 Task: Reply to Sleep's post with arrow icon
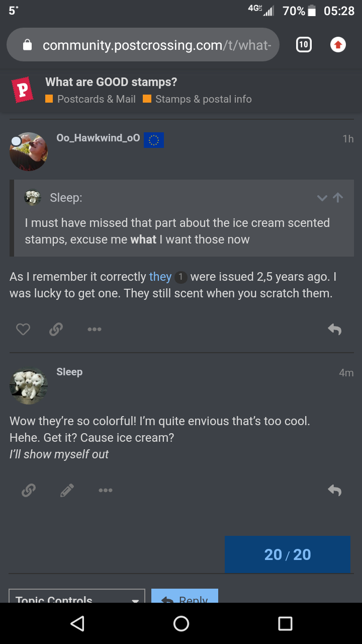(334, 490)
